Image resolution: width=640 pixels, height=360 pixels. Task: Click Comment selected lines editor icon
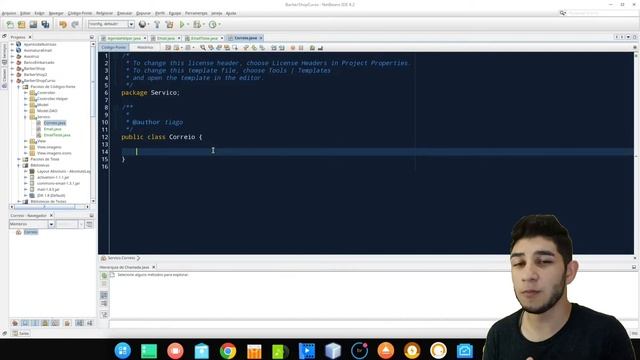pyautogui.click(x=312, y=48)
